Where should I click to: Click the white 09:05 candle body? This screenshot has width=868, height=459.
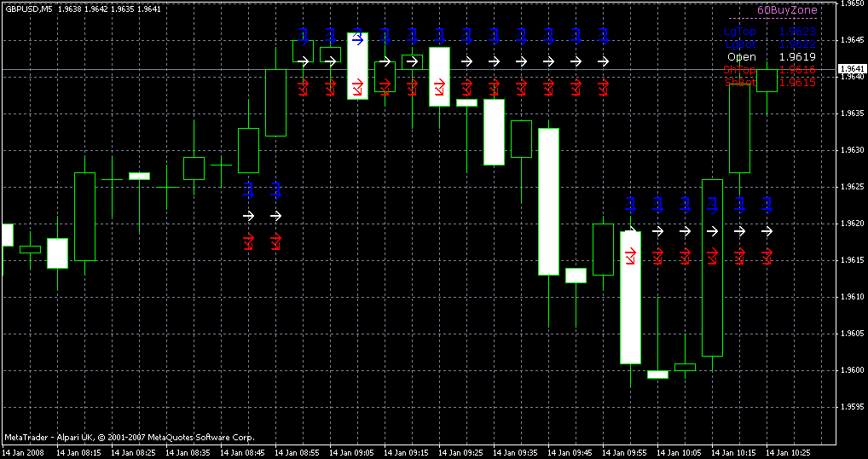pyautogui.click(x=357, y=66)
